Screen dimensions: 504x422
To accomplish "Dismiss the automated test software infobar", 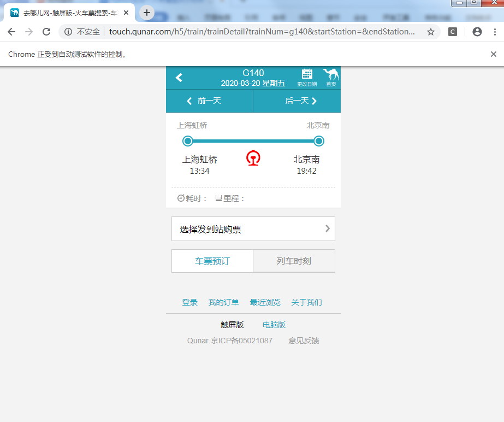I will pos(494,54).
